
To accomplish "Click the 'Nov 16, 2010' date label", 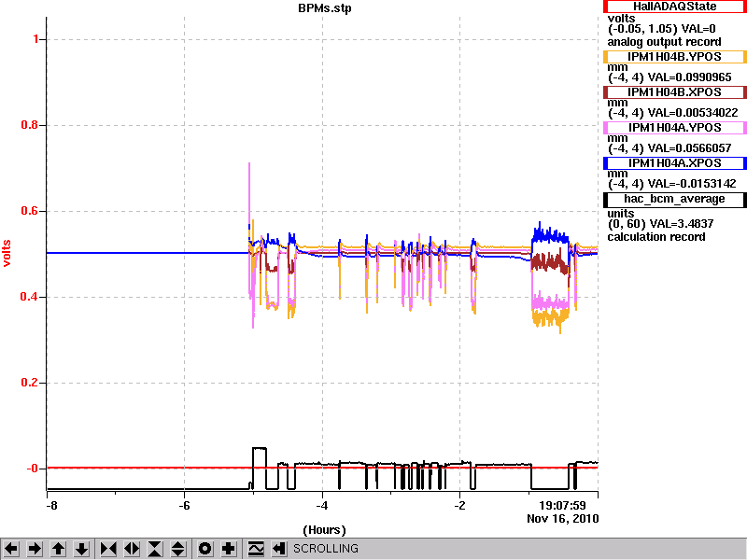I will tap(563, 519).
